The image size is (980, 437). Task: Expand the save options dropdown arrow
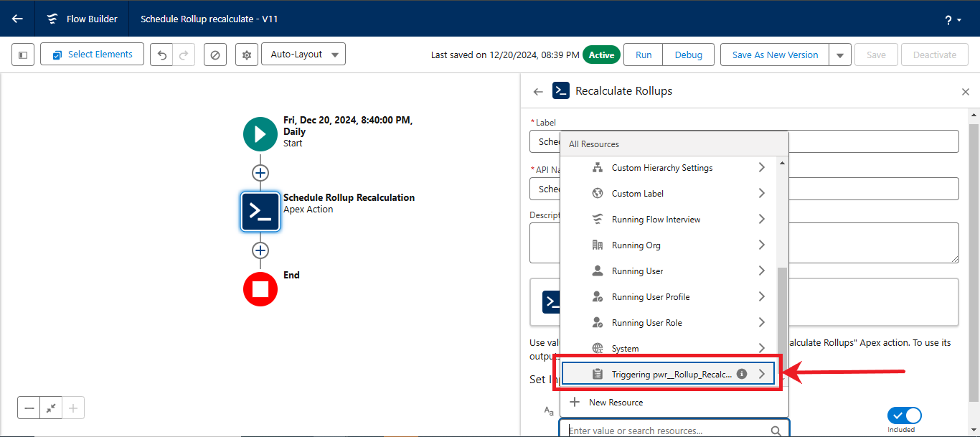(840, 55)
